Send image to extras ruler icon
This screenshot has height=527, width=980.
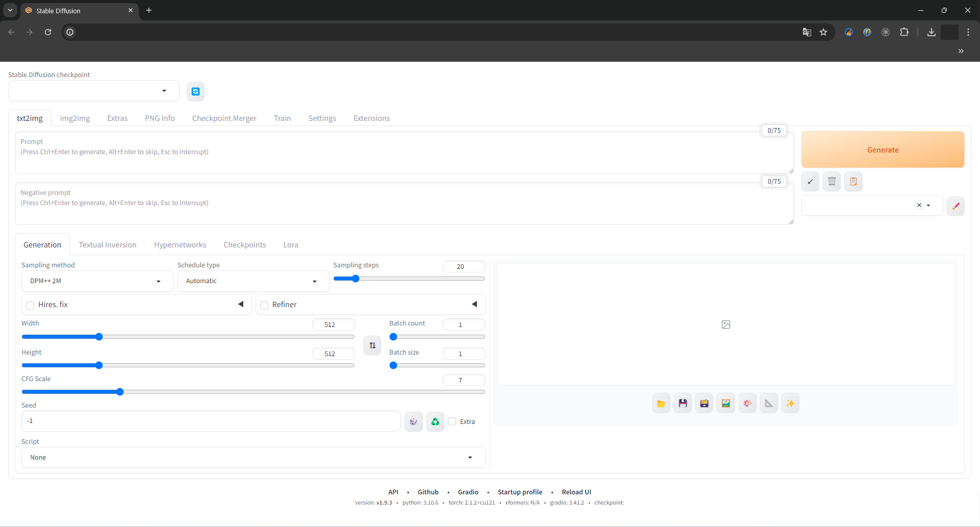coord(769,404)
